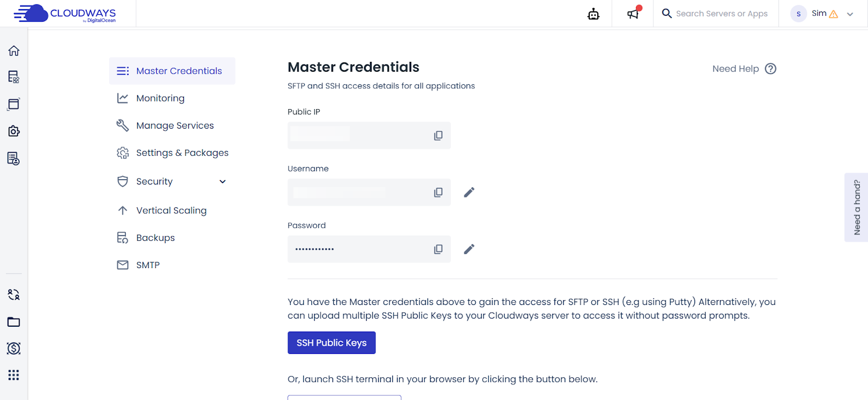Expand the Sim account dropdown chevron
The height and width of the screenshot is (400, 868).
click(850, 14)
